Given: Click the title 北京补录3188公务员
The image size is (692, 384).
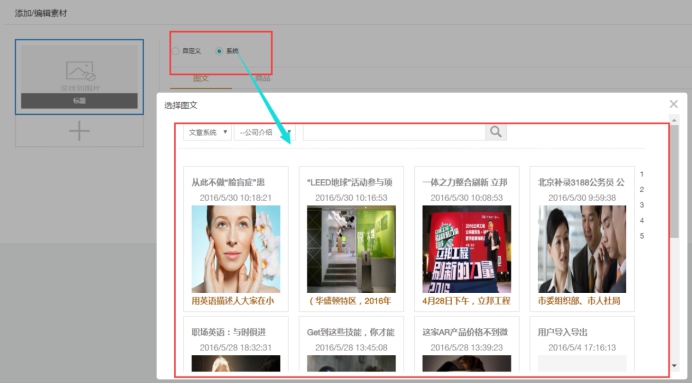Looking at the screenshot, I should [576, 182].
